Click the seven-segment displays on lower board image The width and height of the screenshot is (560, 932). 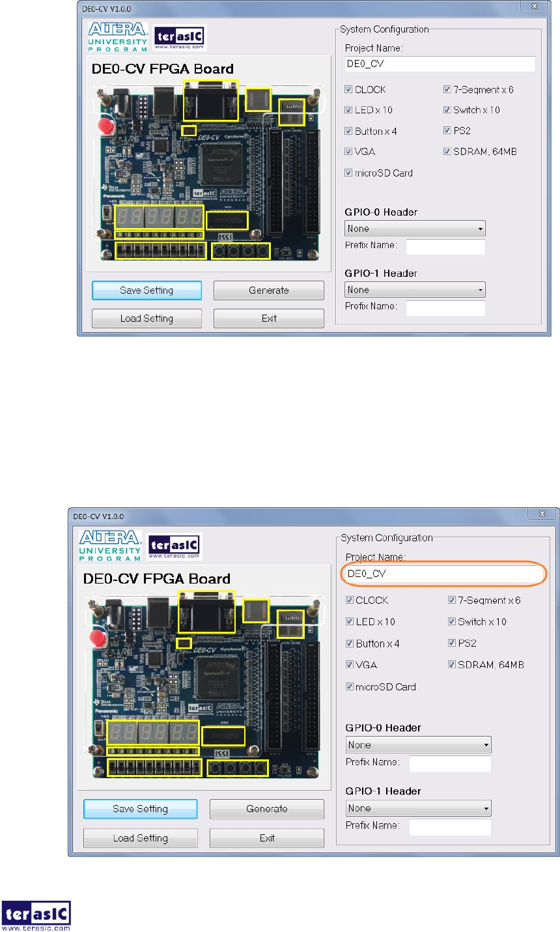click(x=153, y=733)
